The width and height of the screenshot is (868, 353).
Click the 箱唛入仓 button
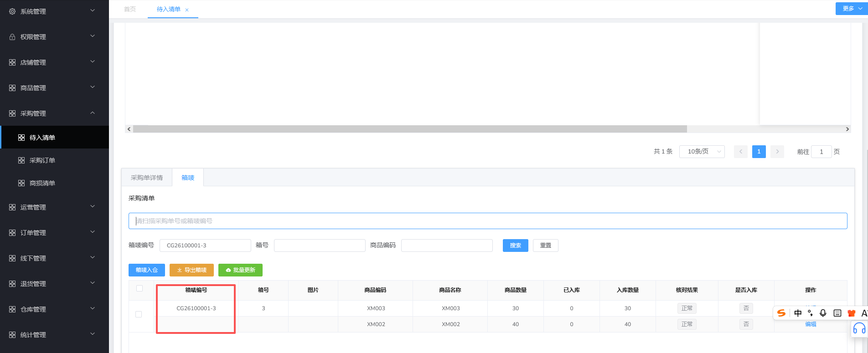(x=147, y=270)
